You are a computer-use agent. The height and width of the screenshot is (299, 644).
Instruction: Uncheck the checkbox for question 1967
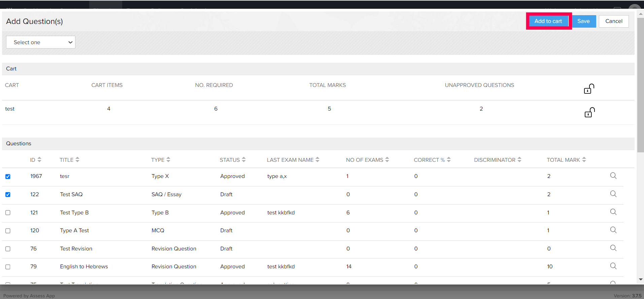click(8, 177)
